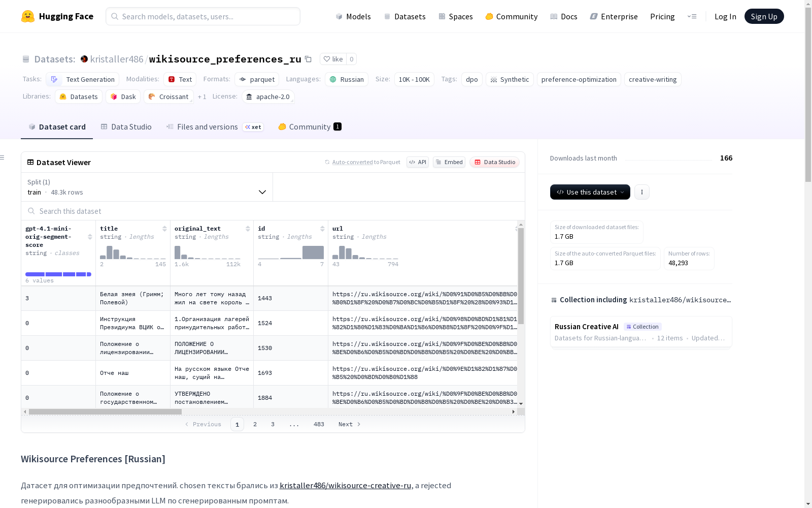Copy the dataset name with the copy icon
The height and width of the screenshot is (508, 812).
(308, 59)
